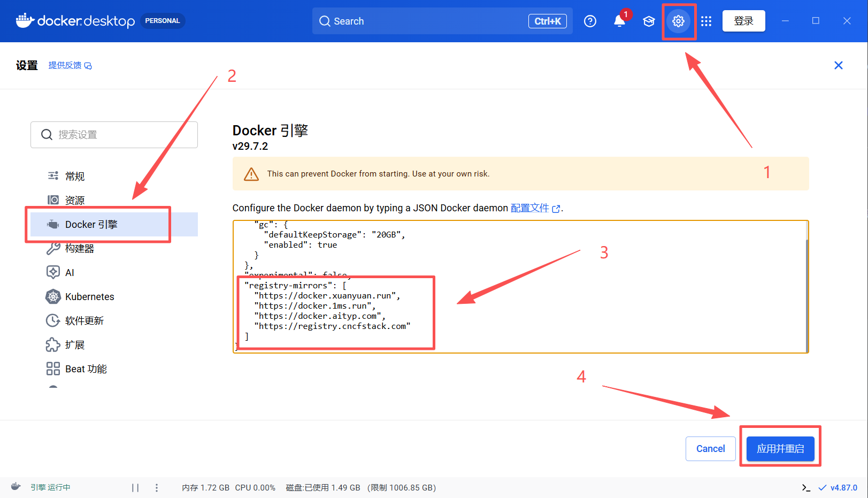
Task: Click inside the daemon JSON editor
Action: [520, 287]
